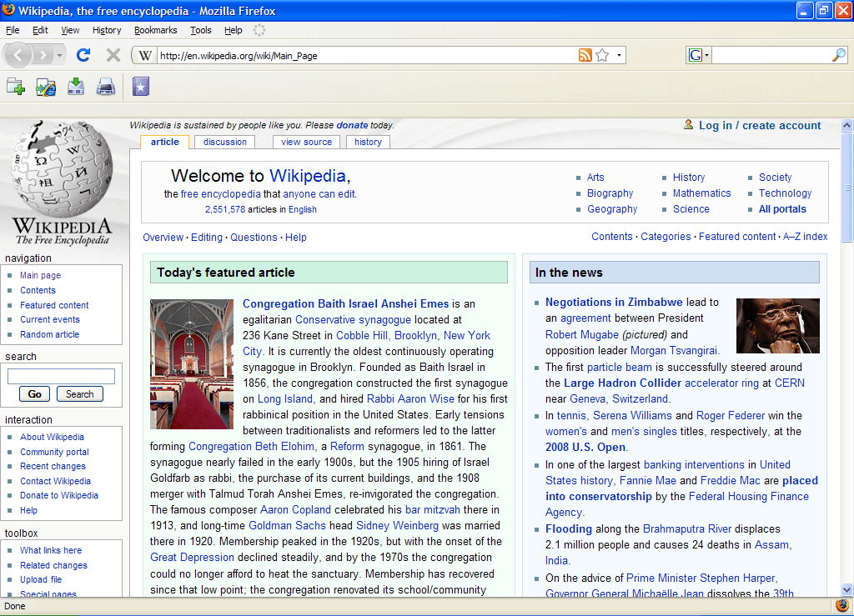
Task: Switch to the view source tab
Action: pos(307,142)
